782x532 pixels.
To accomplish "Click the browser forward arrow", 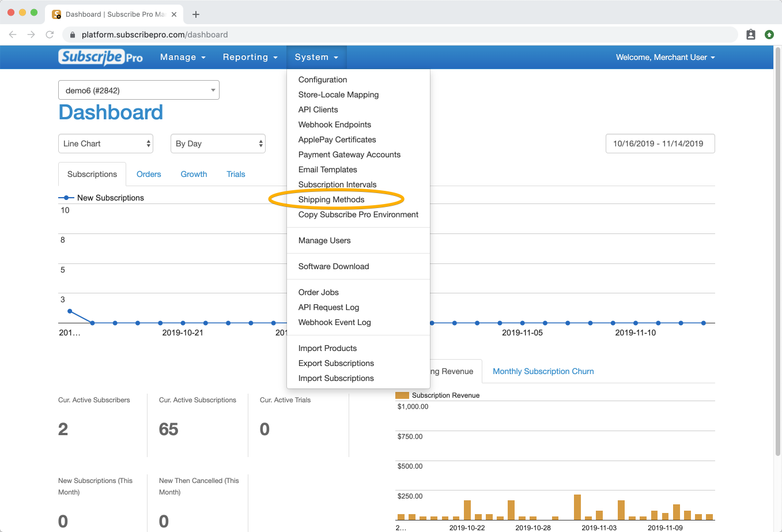I will tap(31, 35).
